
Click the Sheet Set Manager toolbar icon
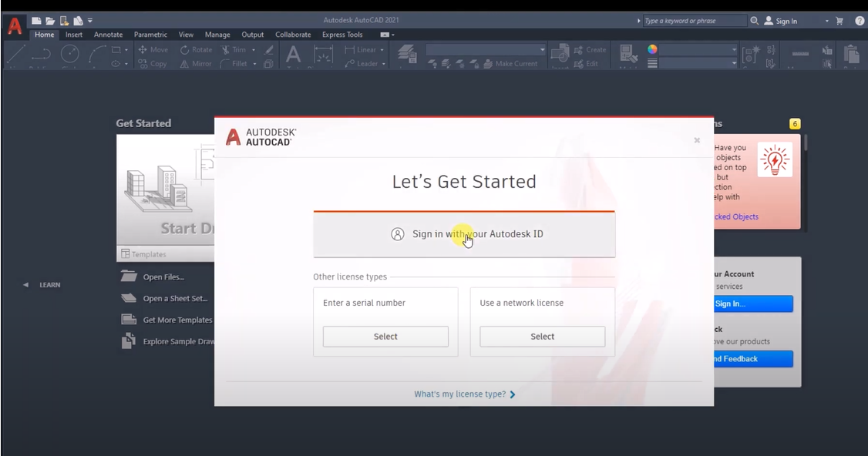click(78, 21)
